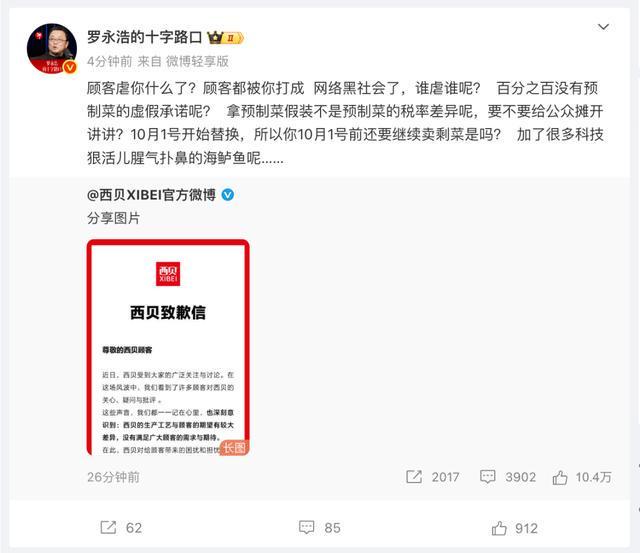Viewport: 640px width, 553px height.
Task: Click repost icon with 2017 count
Action: pos(414,477)
